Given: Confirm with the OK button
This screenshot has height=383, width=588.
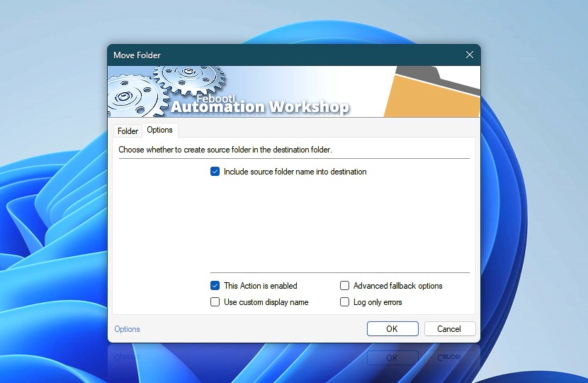Looking at the screenshot, I should (x=392, y=329).
